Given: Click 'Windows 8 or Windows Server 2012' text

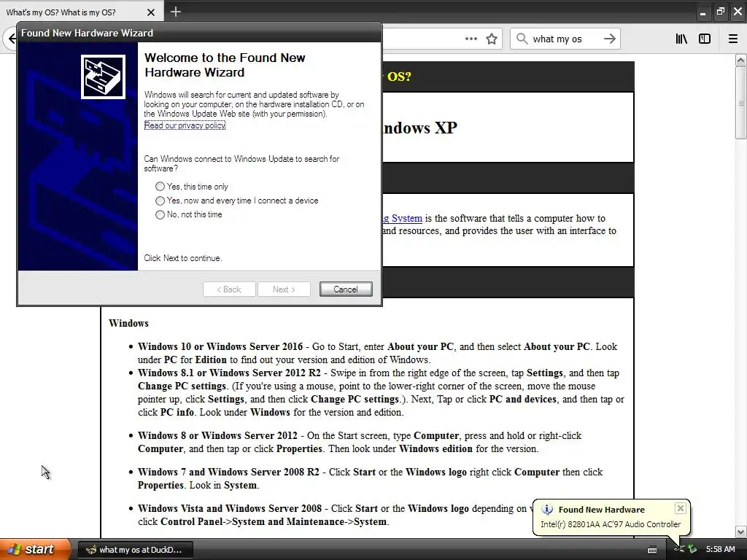Looking at the screenshot, I should pos(217,435).
